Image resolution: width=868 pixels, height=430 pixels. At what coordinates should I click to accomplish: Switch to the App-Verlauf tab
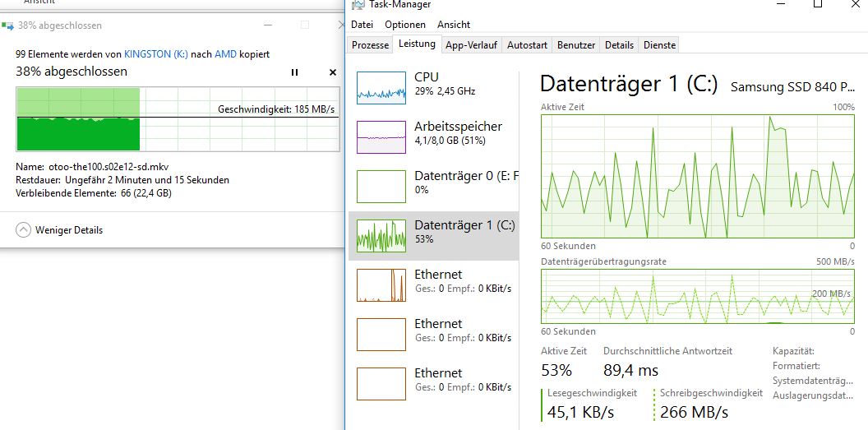[473, 45]
